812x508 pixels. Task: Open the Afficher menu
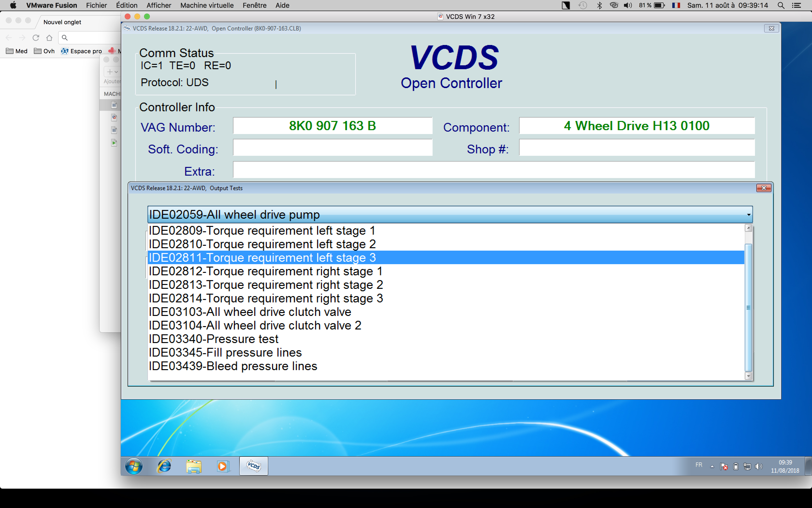tap(159, 5)
